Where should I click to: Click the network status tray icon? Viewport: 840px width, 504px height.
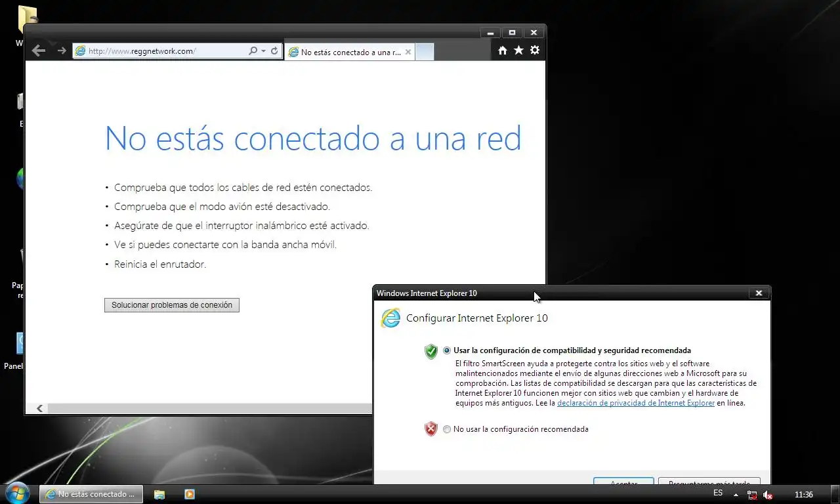[x=752, y=495]
